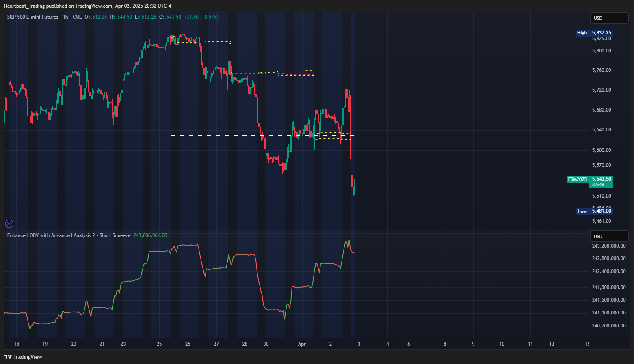Screen dimensions: 634x364
Task: Click the 30 date label on the time axis
Action: 266,344
